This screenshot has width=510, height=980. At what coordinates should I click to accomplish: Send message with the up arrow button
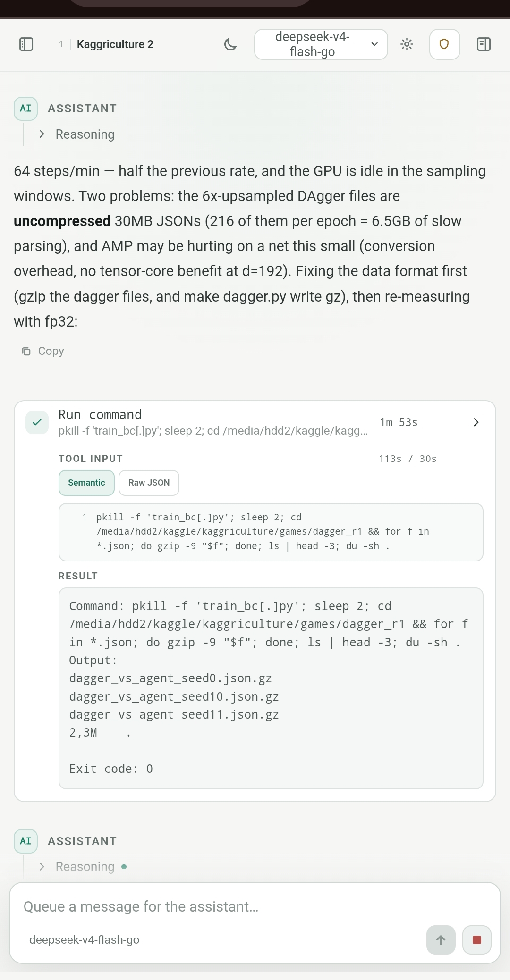[441, 940]
